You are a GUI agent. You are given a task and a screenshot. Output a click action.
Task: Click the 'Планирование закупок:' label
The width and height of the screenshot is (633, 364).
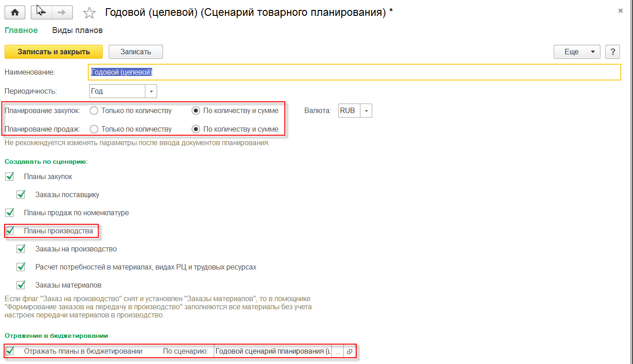click(42, 110)
